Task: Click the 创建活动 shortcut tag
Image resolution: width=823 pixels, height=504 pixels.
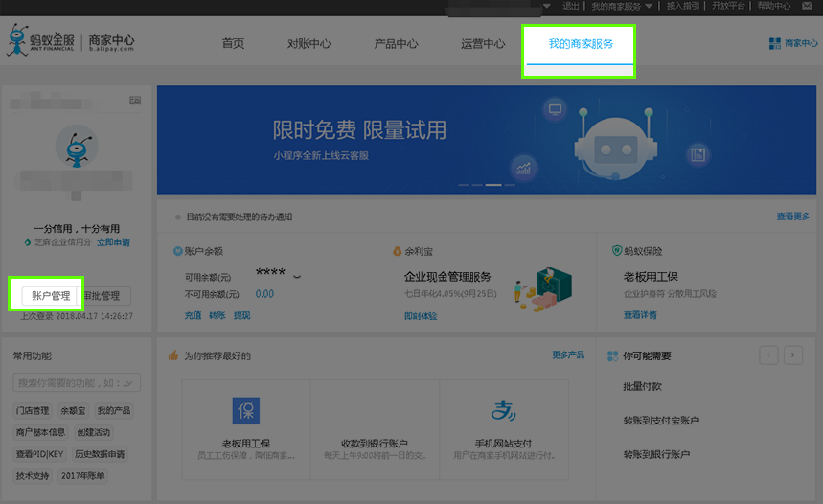Action: [x=94, y=432]
